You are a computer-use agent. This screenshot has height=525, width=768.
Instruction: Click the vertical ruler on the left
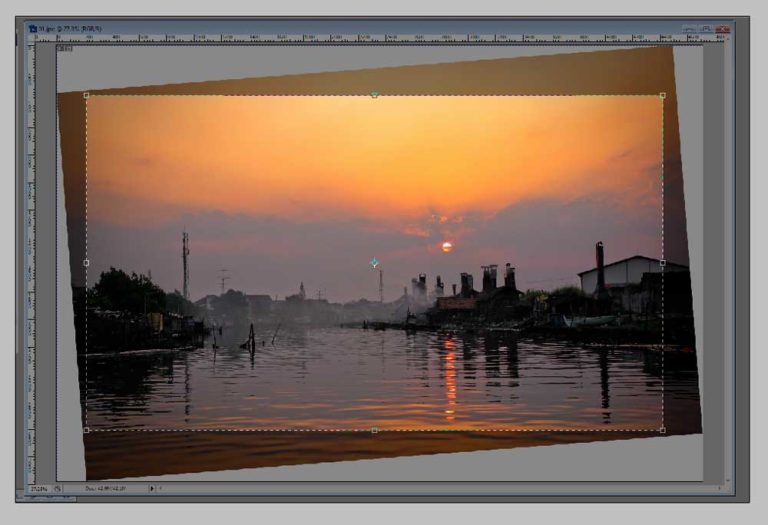[x=31, y=263]
